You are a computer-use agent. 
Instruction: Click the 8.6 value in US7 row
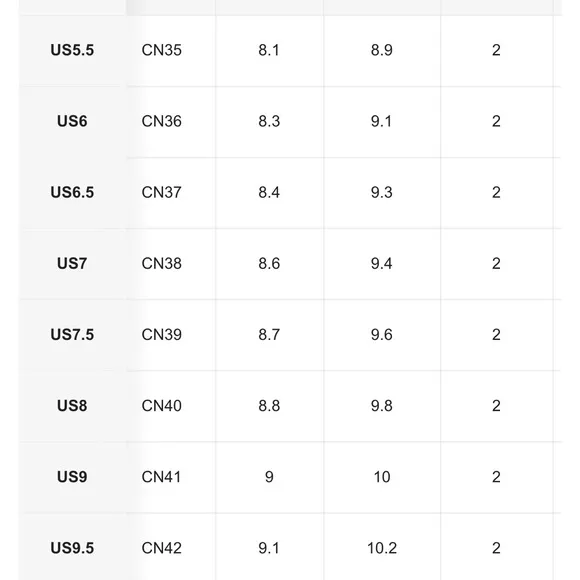tap(269, 263)
